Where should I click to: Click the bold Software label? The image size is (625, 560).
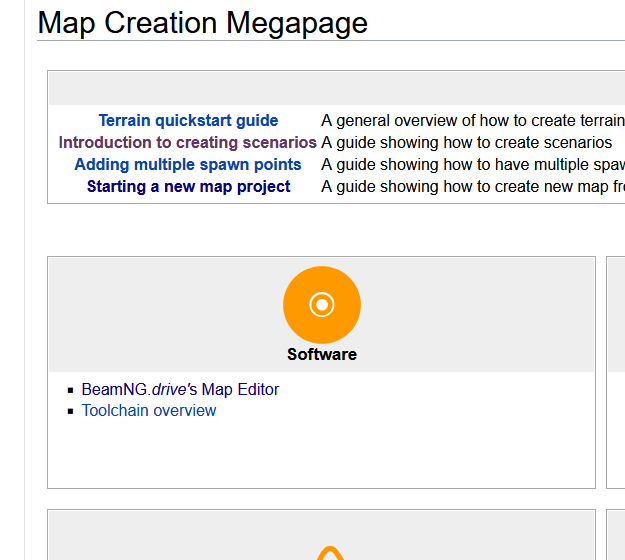pos(321,355)
